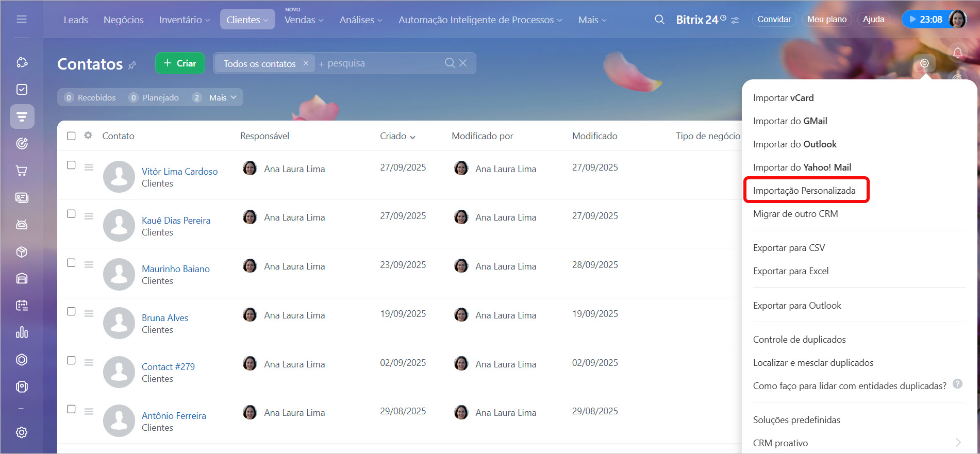Click the green Criar button
Screen dimensions: 980x454
tap(180, 63)
